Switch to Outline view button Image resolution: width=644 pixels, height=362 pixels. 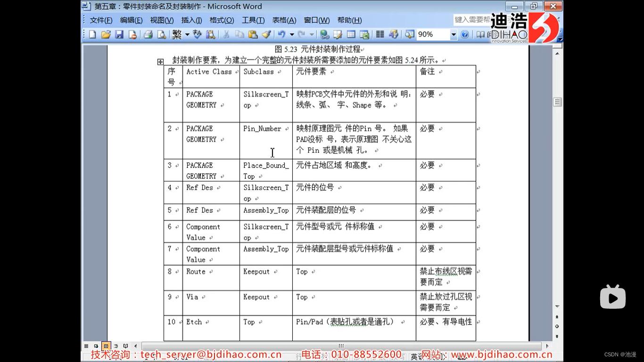pos(116,346)
